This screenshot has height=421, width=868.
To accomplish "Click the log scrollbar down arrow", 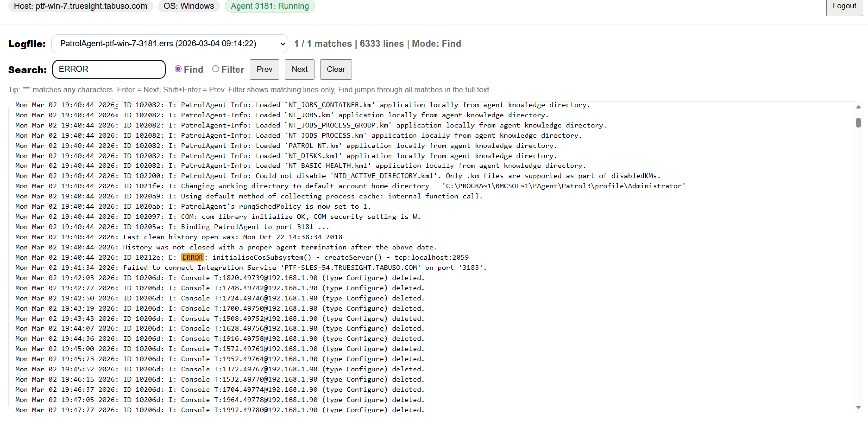I will [x=858, y=407].
